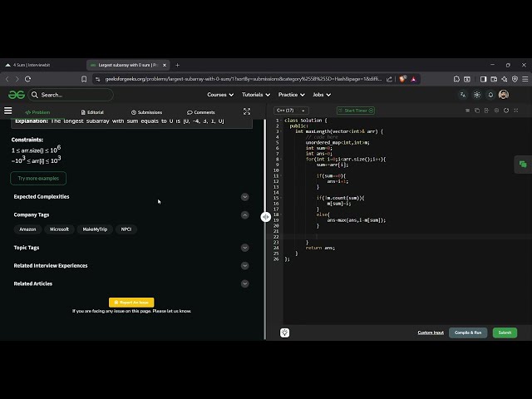Open the Tutorials dropdown
Image resolution: width=532 pixels, height=399 pixels.
click(256, 95)
